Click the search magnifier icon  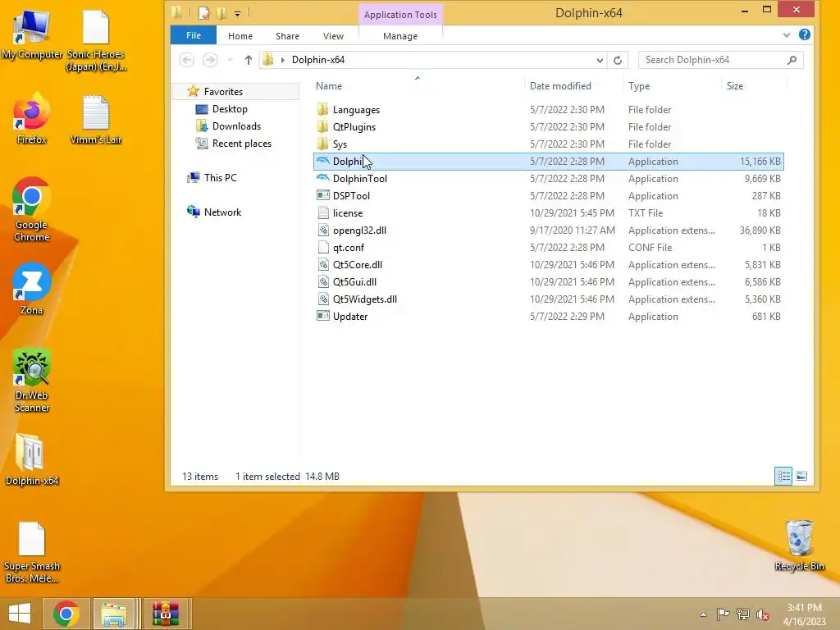point(792,60)
